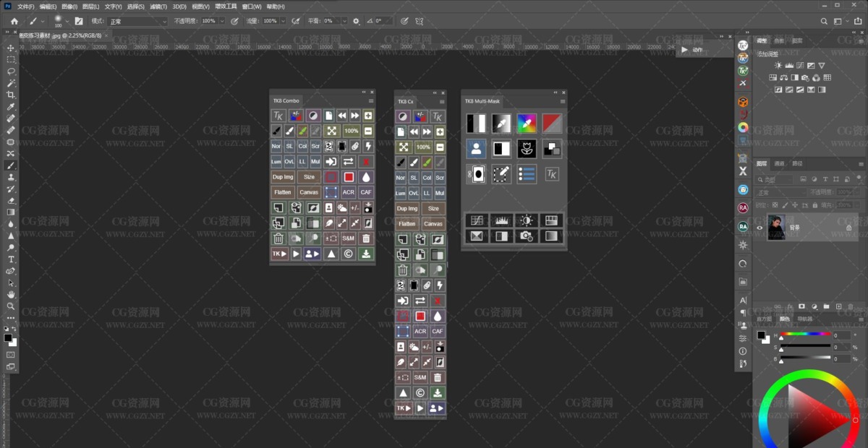The height and width of the screenshot is (448, 868).
Task: Select the Zoom tool in left toolbar
Action: click(11, 306)
